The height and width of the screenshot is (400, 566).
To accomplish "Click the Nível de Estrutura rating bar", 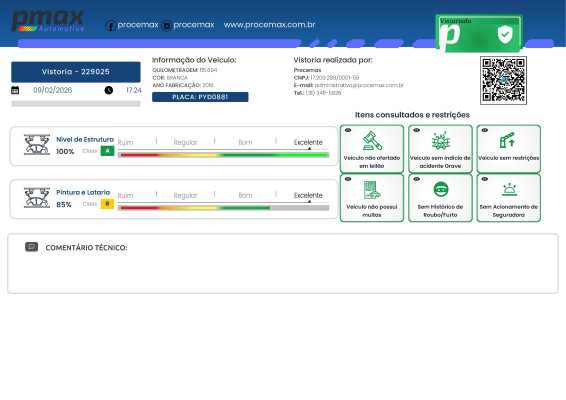I will (x=223, y=155).
